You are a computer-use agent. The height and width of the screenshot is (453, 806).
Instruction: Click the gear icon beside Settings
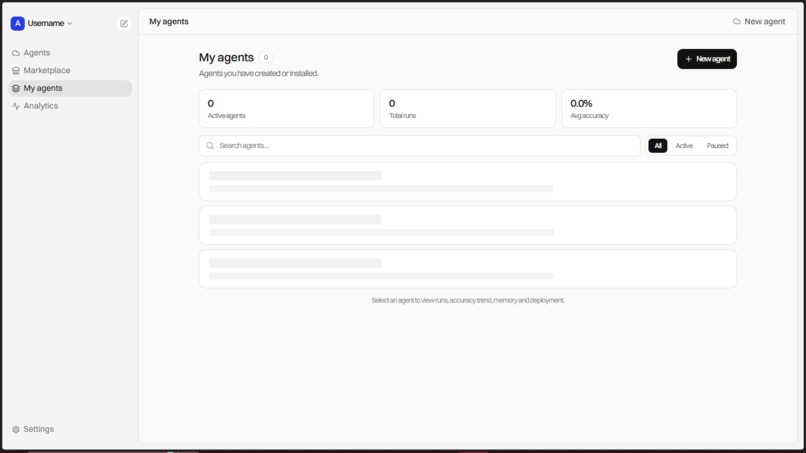16,429
